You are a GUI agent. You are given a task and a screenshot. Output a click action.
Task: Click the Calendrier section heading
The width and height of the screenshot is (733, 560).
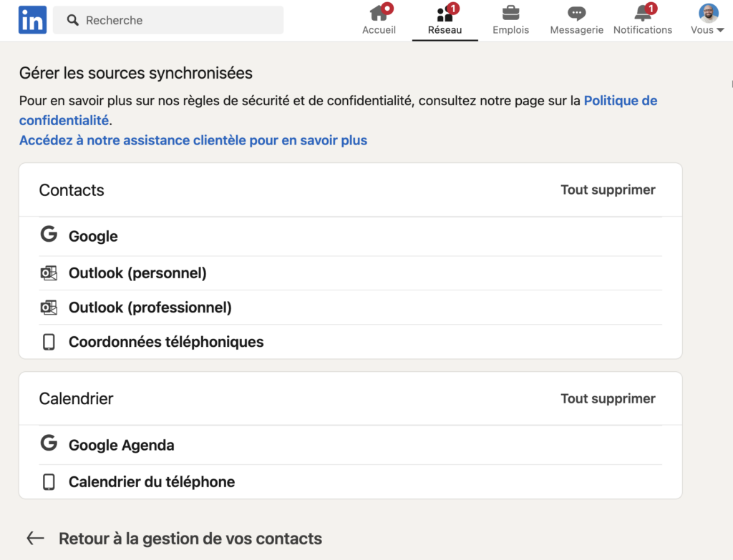coord(76,398)
